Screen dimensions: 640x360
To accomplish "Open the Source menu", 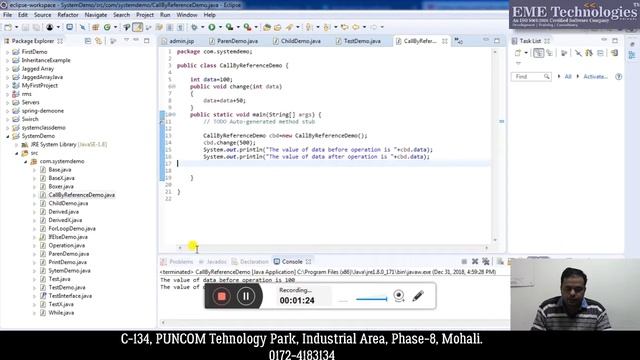I will [x=42, y=15].
